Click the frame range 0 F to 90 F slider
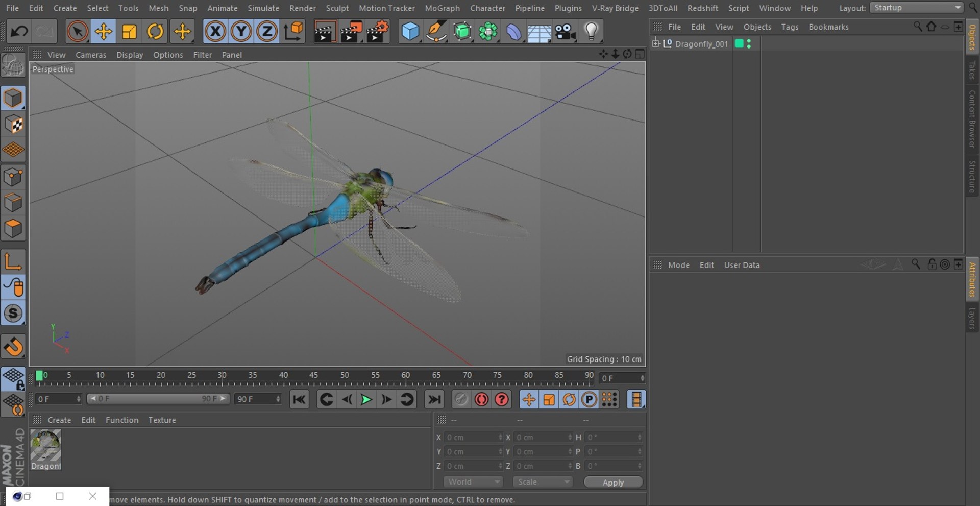The height and width of the screenshot is (506, 980). [158, 398]
